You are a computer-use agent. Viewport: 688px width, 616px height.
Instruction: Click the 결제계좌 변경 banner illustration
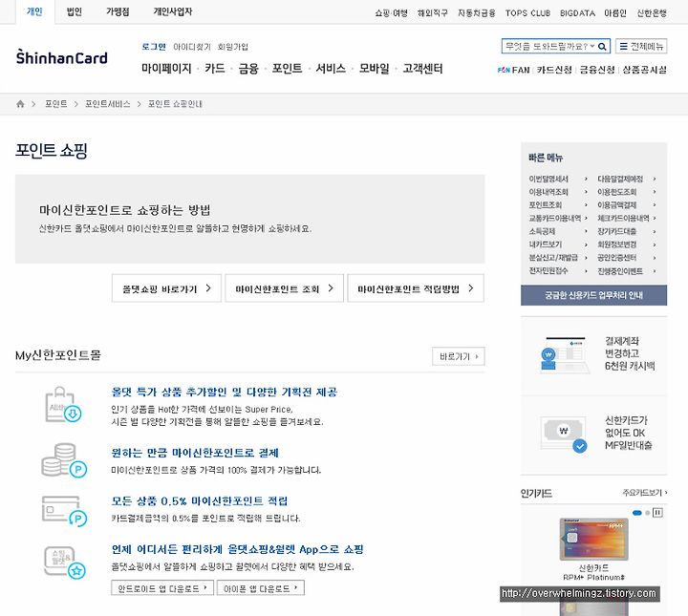[x=564, y=354]
